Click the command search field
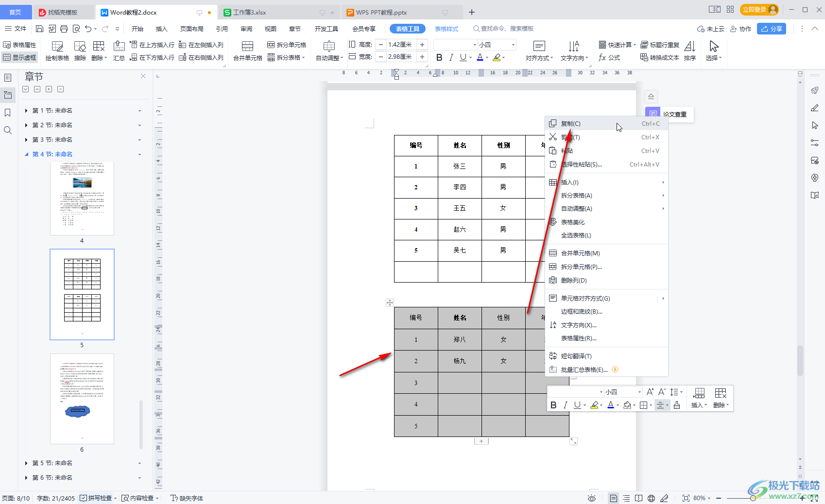 503,29
